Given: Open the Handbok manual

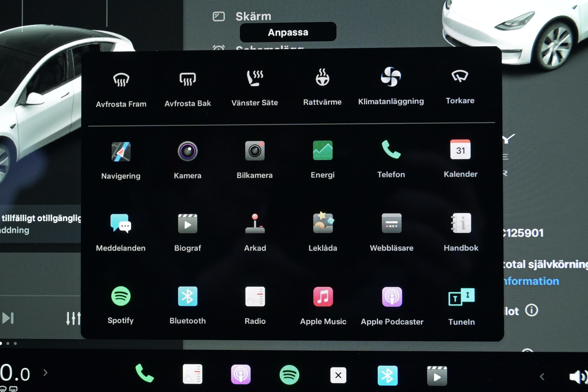Looking at the screenshot, I should (x=461, y=233).
